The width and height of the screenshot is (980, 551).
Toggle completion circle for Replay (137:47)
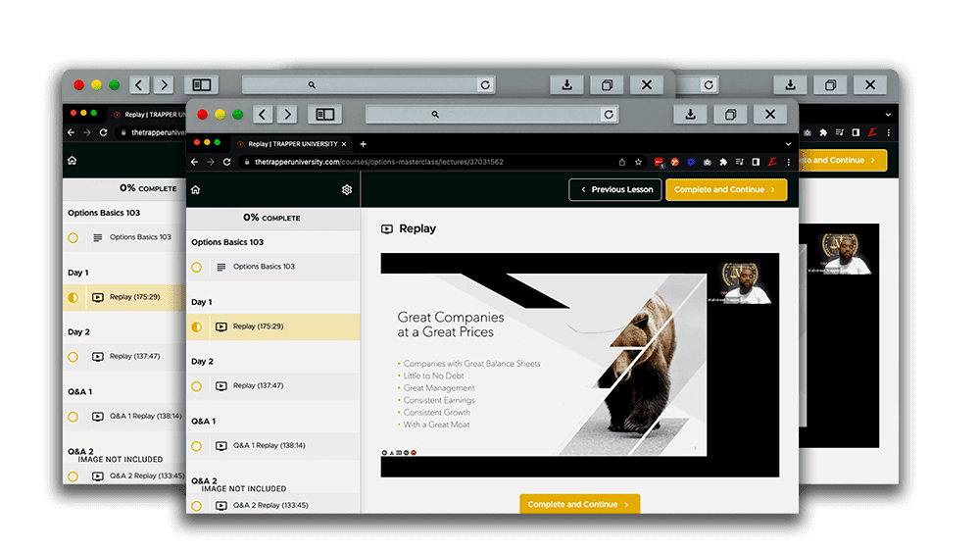click(x=197, y=386)
